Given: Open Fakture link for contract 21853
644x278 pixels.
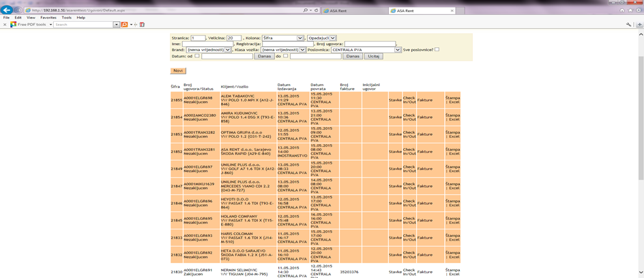Looking at the screenshot, I should 425,135.
